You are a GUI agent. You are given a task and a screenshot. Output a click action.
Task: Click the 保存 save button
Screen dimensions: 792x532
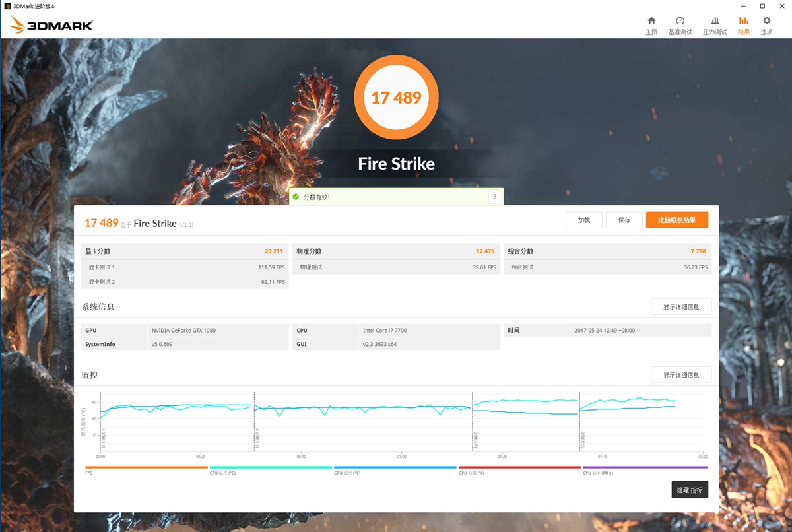pyautogui.click(x=624, y=220)
